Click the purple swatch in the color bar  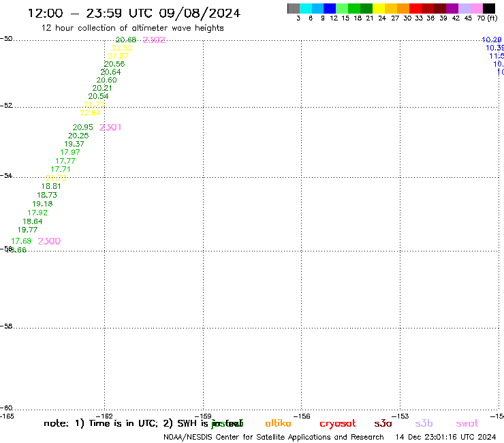coord(452,8)
